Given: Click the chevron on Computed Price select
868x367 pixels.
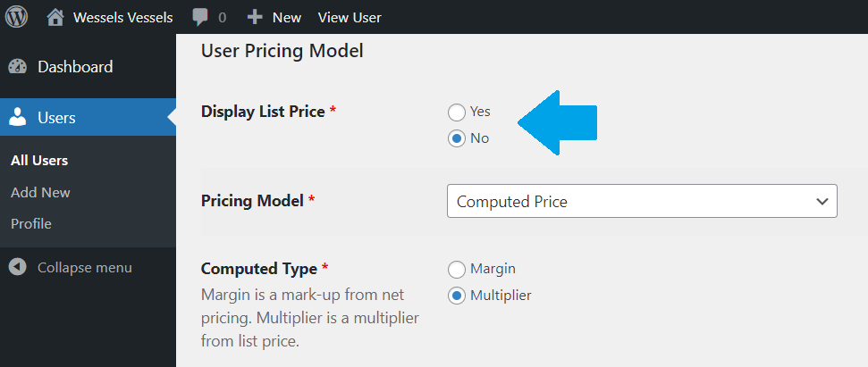Looking at the screenshot, I should [x=822, y=202].
